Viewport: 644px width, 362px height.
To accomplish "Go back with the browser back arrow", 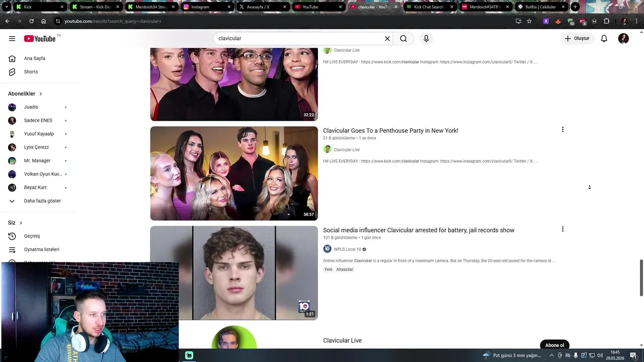I will (7, 21).
